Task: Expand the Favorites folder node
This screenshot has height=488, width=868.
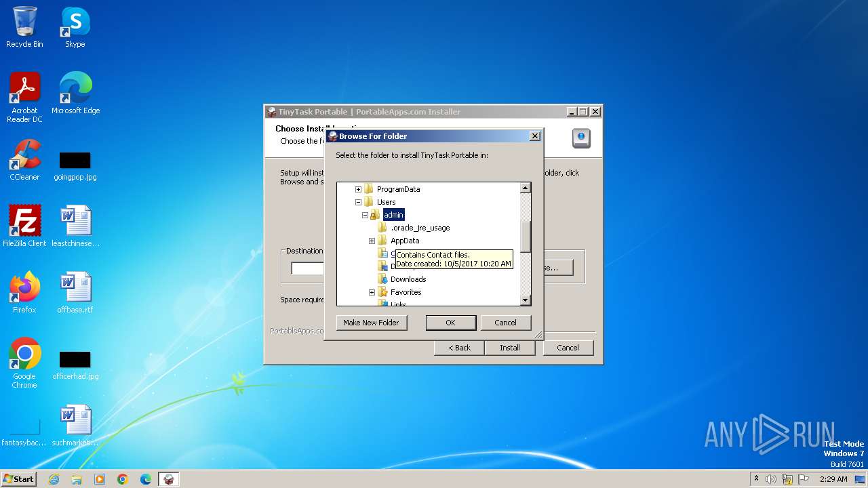Action: [372, 292]
